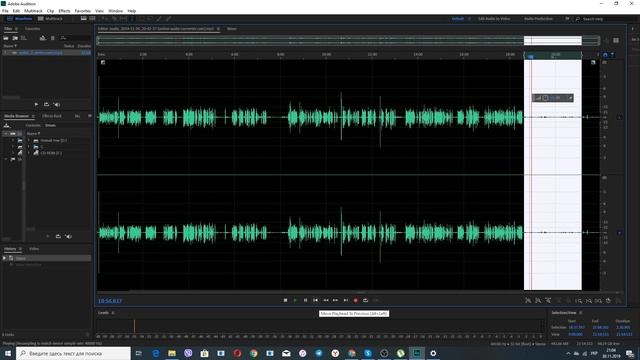The image size is (640, 360).
Task: Select the Favorites panel tab
Action: click(x=32, y=29)
